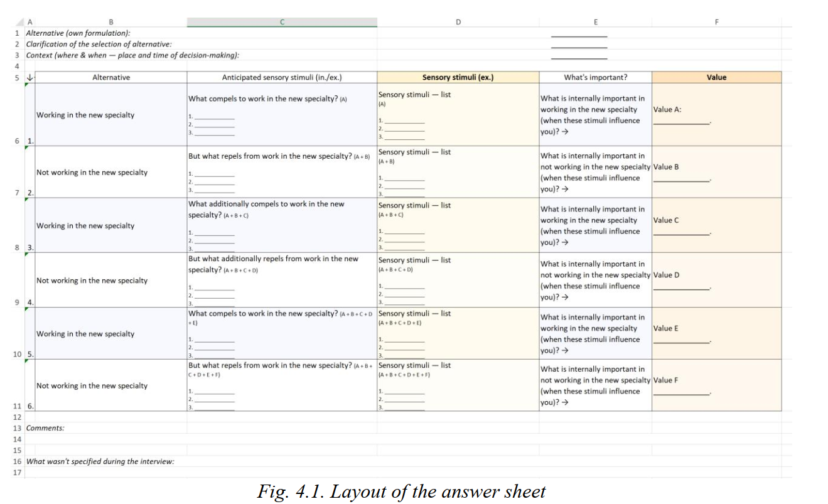Click 'Comments:' cell
Image resolution: width=828 pixels, height=504 pixels.
coord(45,428)
